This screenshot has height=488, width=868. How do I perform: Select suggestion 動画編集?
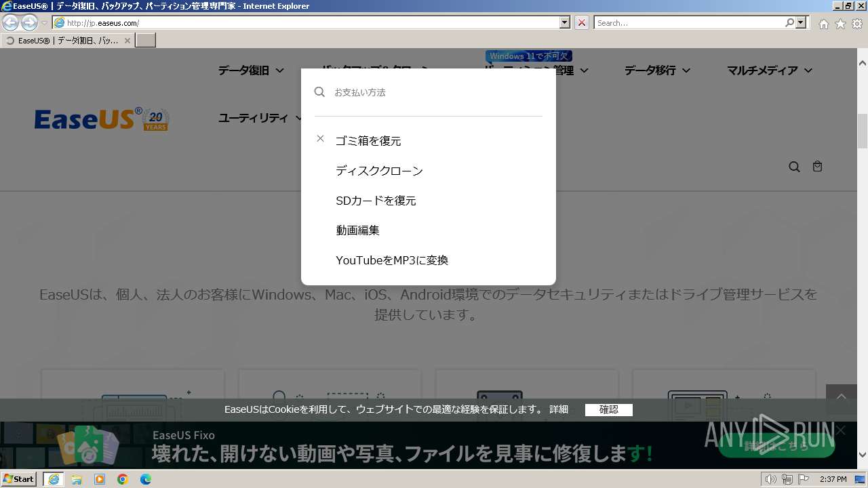[357, 230]
